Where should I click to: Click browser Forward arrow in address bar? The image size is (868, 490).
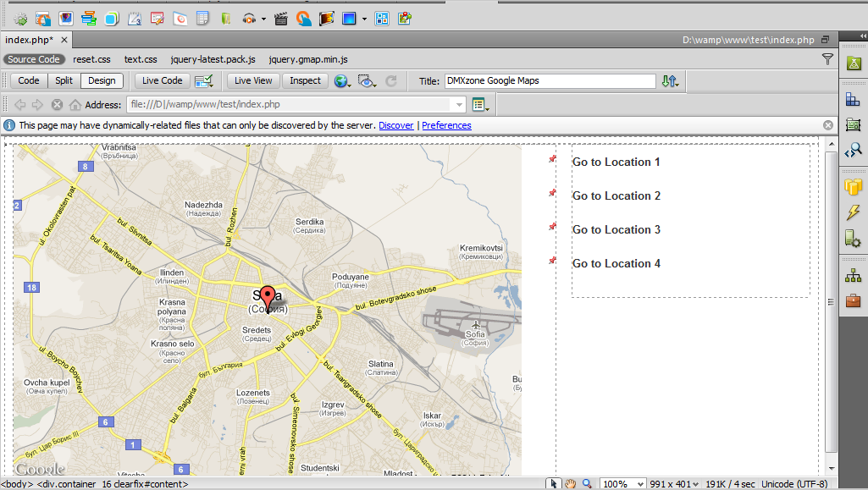pyautogui.click(x=37, y=105)
